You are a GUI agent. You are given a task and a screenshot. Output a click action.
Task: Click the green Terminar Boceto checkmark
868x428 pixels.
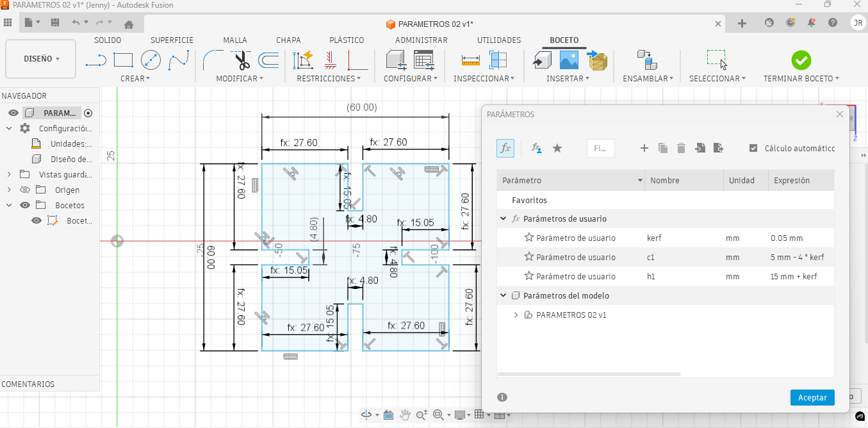click(x=801, y=61)
